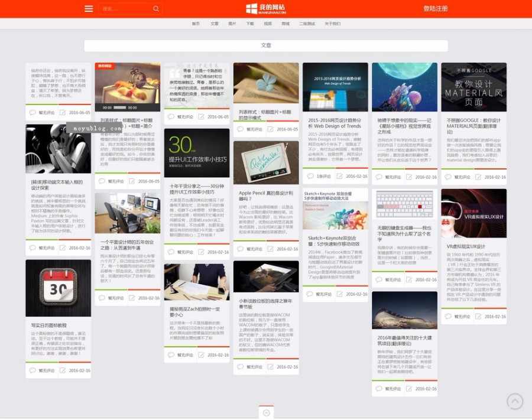Viewport: 532px width, 420px height.
Task: Click the load-more icon at page bottom
Action: click(x=267, y=412)
